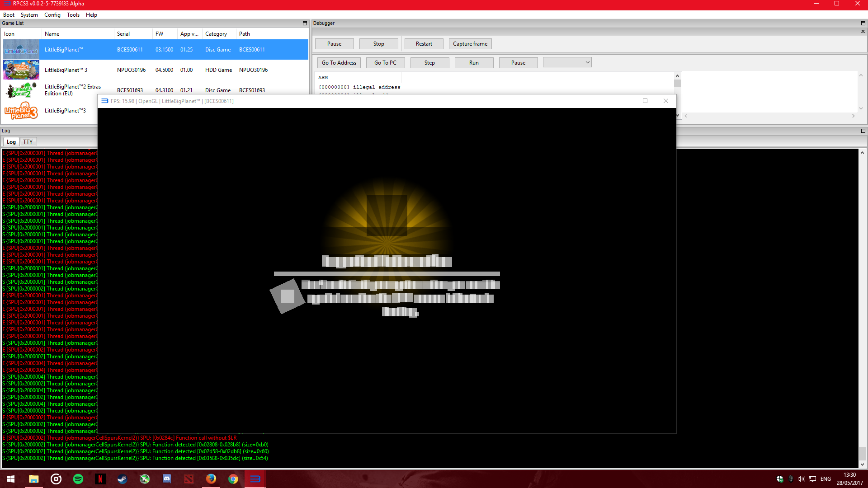Click the volume icon in the system tray
The height and width of the screenshot is (488, 868).
pyautogui.click(x=801, y=479)
